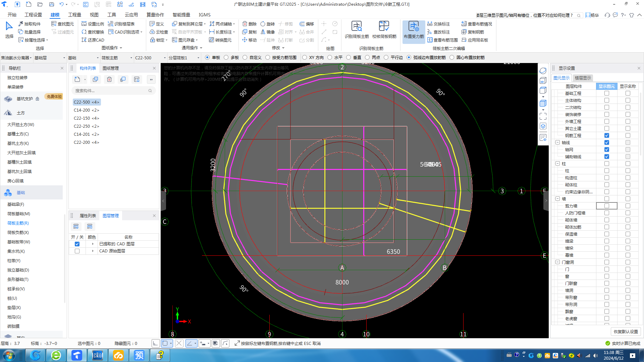Screen dimensions: 644x362
Task: Select 筏板基础(M) in navigation
Action: 19,214
